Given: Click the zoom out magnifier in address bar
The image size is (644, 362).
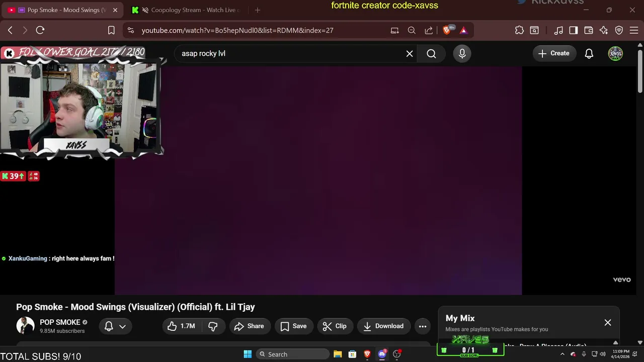Looking at the screenshot, I should 412,30.
